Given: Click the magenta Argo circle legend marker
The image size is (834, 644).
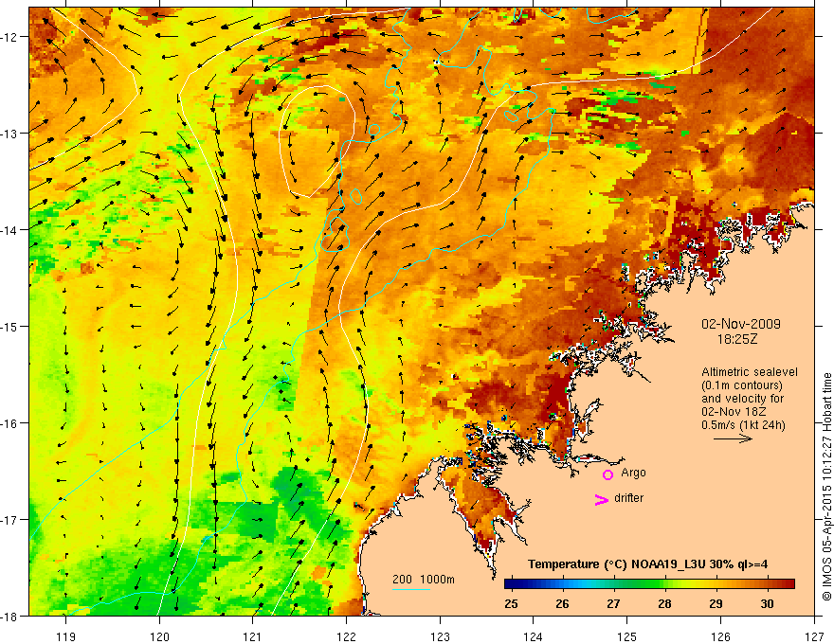Looking at the screenshot, I should point(607,474).
